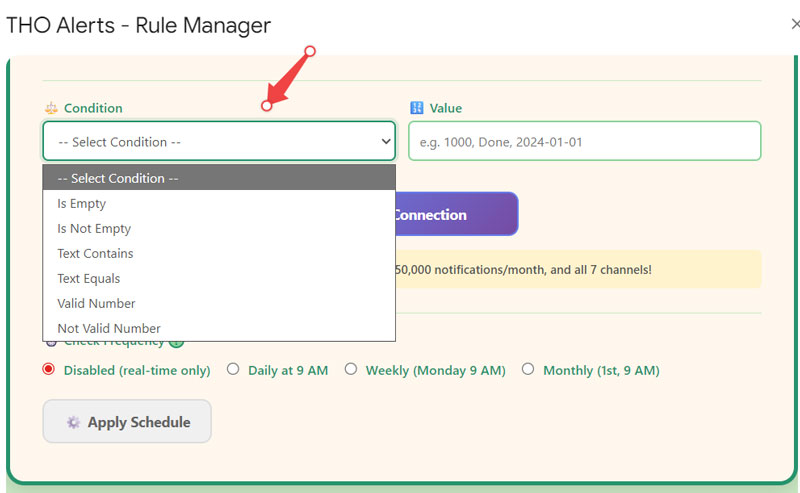The image size is (800, 493).
Task: Click the scales icon beside Condition label
Action: pos(51,108)
